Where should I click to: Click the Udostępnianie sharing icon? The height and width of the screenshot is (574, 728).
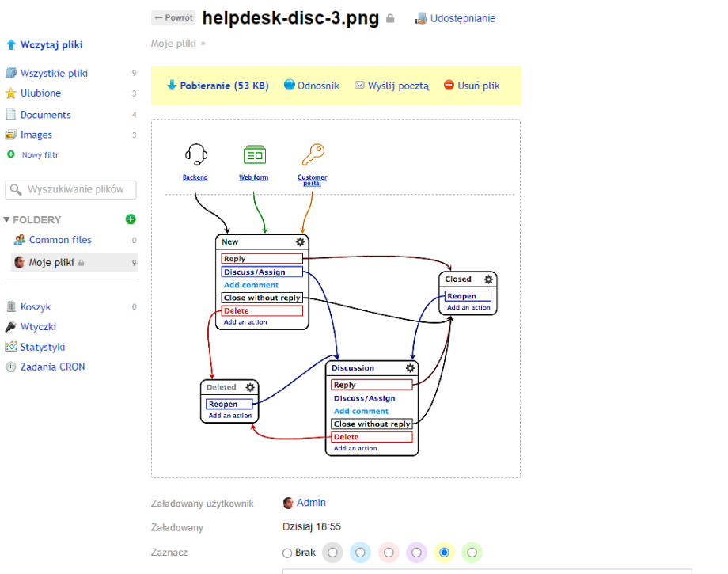point(421,18)
